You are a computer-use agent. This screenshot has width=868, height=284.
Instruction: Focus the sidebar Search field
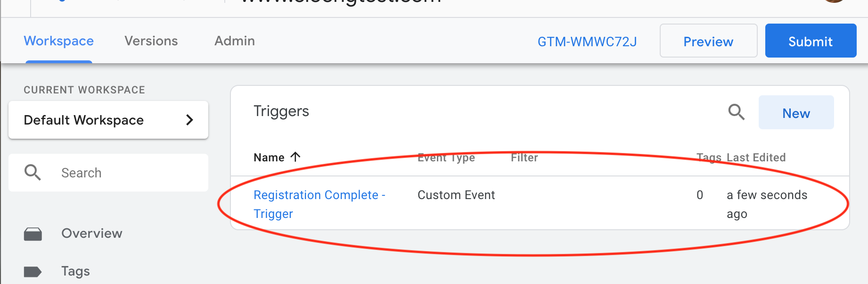coord(108,173)
